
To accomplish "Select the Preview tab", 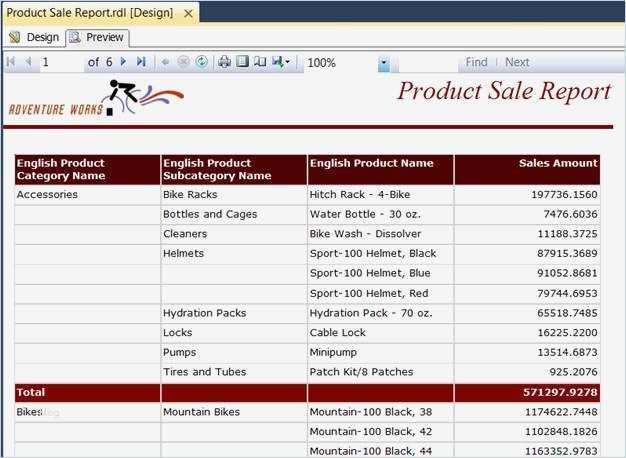I will click(x=97, y=38).
